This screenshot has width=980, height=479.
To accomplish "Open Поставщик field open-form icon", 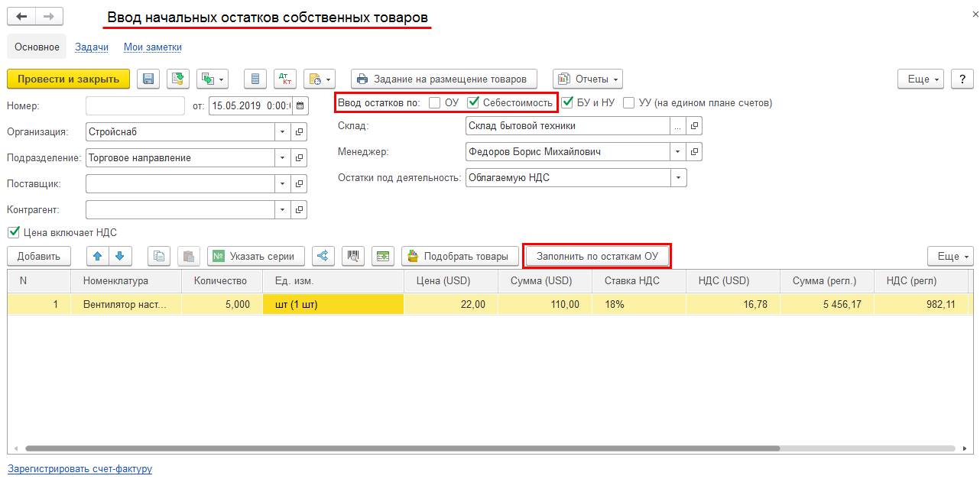I will tap(300, 184).
